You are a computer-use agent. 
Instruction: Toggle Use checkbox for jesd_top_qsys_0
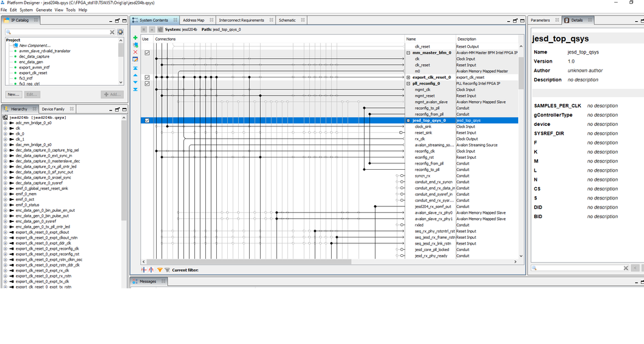[147, 121]
